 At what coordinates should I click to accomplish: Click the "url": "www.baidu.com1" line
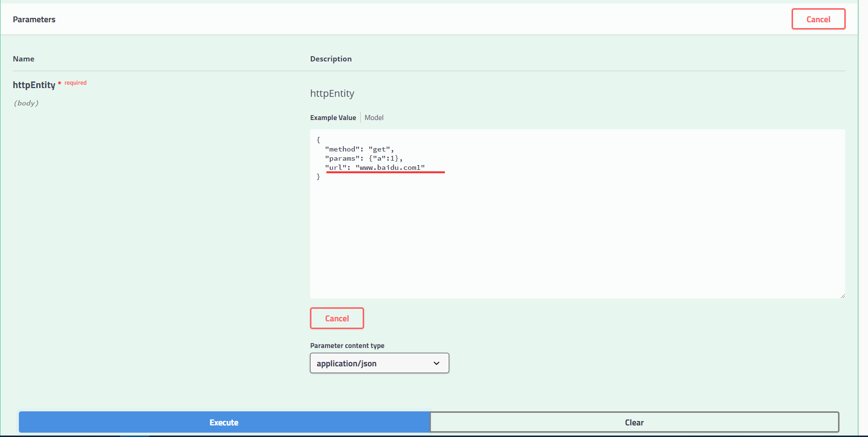[x=375, y=167]
